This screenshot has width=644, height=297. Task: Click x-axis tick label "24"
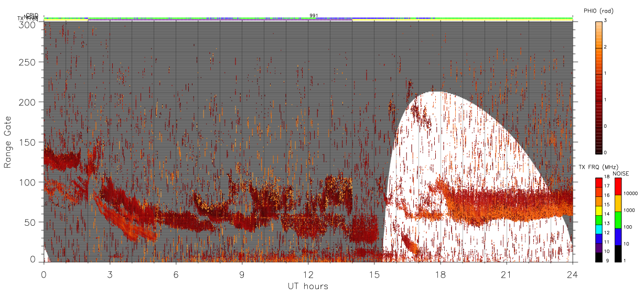572,274
